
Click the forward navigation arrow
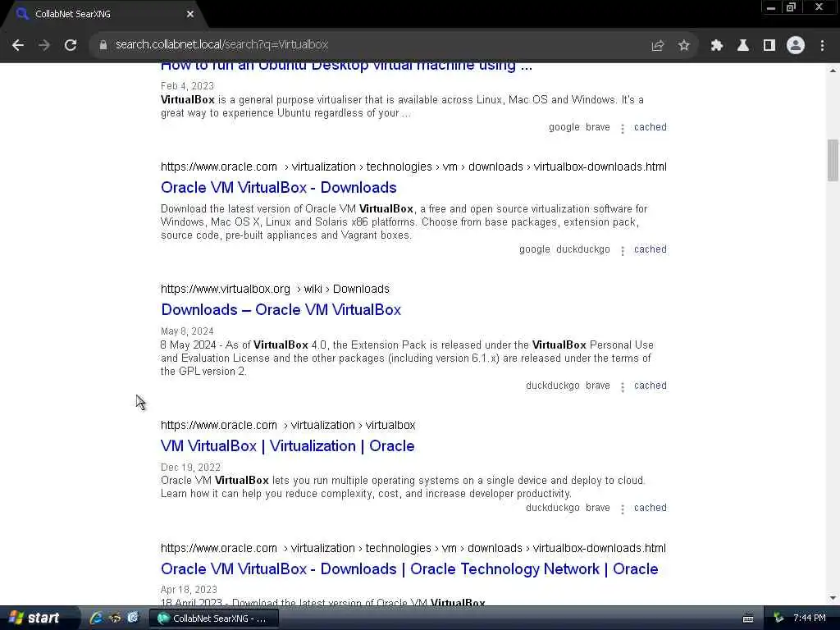[x=44, y=45]
